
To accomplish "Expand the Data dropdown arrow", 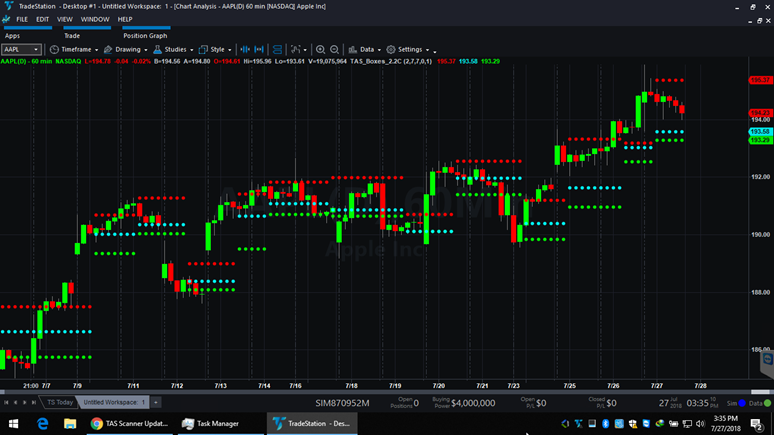I will pyautogui.click(x=379, y=50).
